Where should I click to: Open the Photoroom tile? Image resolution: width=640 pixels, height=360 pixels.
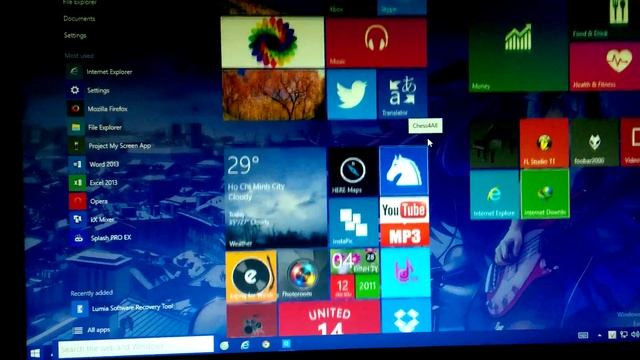[303, 275]
